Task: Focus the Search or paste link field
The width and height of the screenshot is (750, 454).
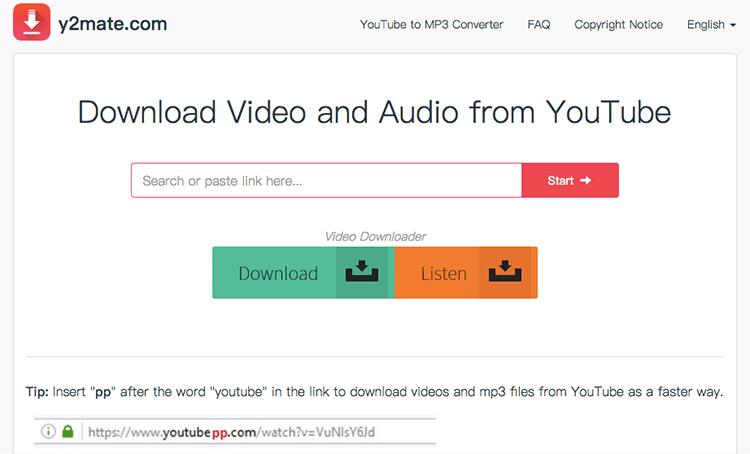Action: tap(327, 180)
